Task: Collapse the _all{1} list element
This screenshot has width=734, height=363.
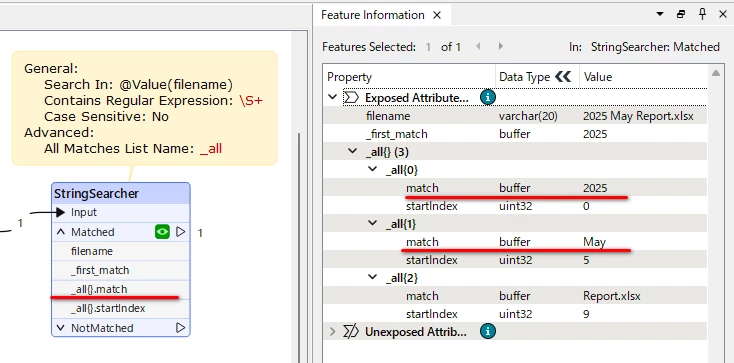Action: [373, 223]
